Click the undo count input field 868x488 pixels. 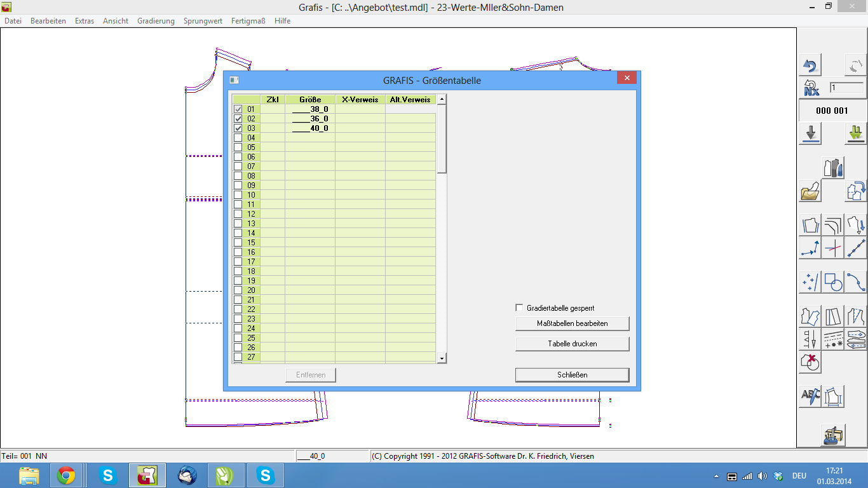[846, 88]
